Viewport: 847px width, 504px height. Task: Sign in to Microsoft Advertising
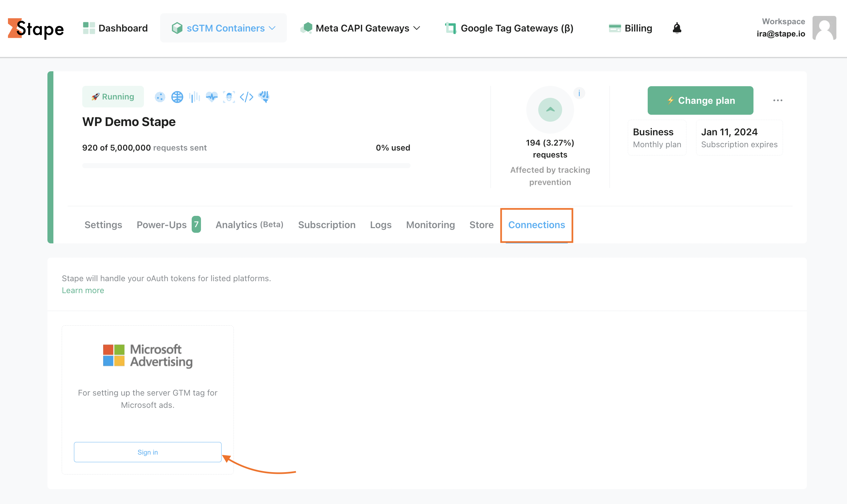147,452
